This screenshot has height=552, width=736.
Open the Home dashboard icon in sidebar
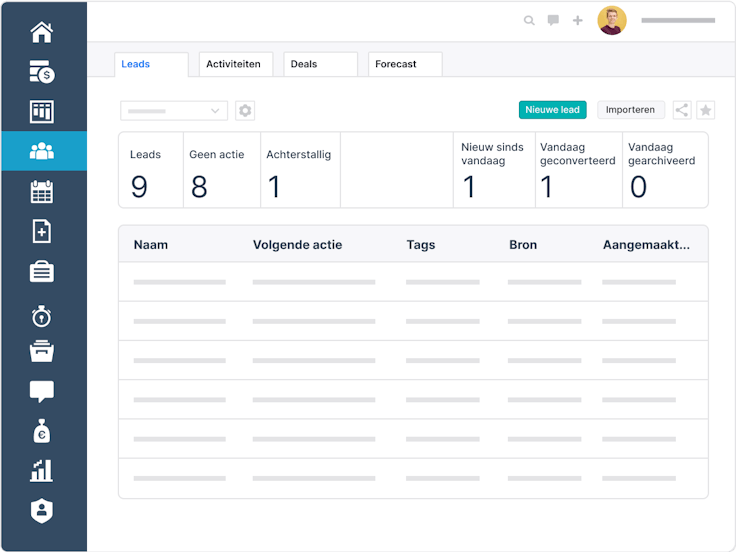(42, 33)
